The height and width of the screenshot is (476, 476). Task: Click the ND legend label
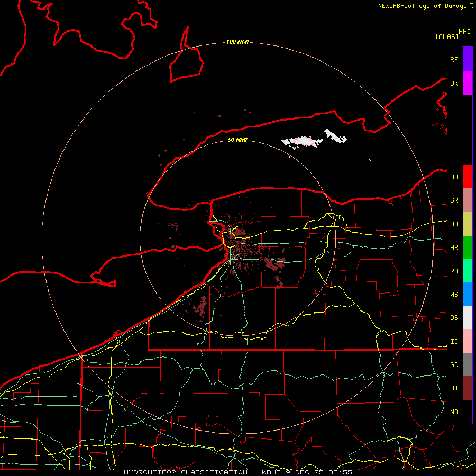[454, 412]
